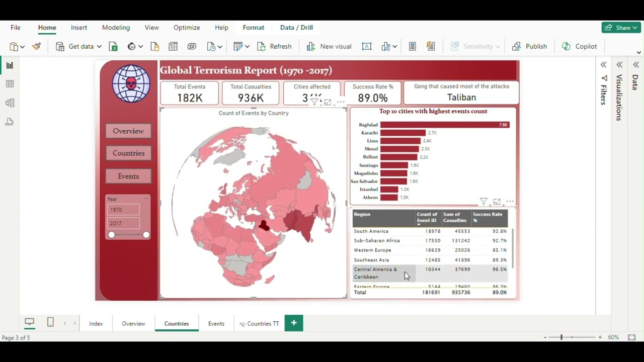Open the Recent sources icon
The width and height of the screenshot is (644, 362).
211,46
